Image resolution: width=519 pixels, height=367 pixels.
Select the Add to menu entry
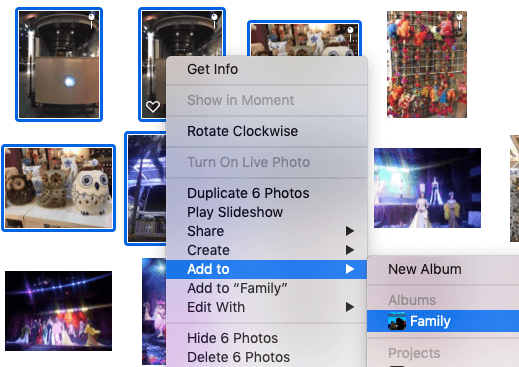(x=267, y=269)
